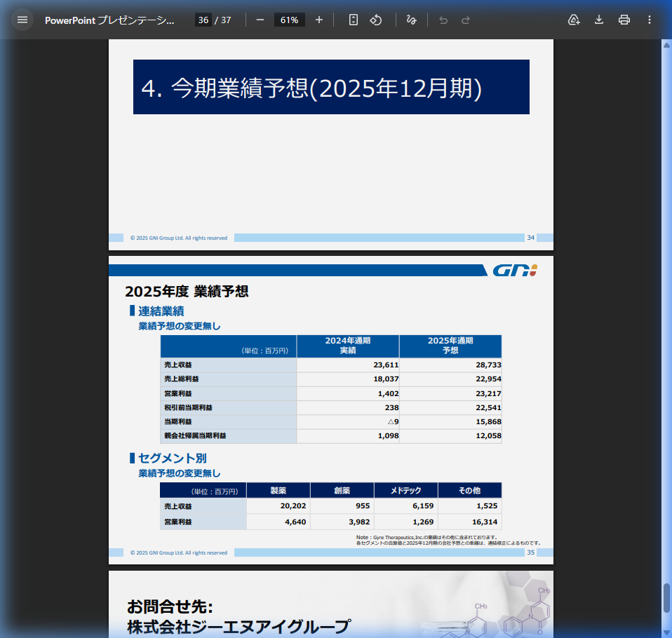The width and height of the screenshot is (672, 638).
Task: Click the rotate page icon
Action: click(x=376, y=20)
